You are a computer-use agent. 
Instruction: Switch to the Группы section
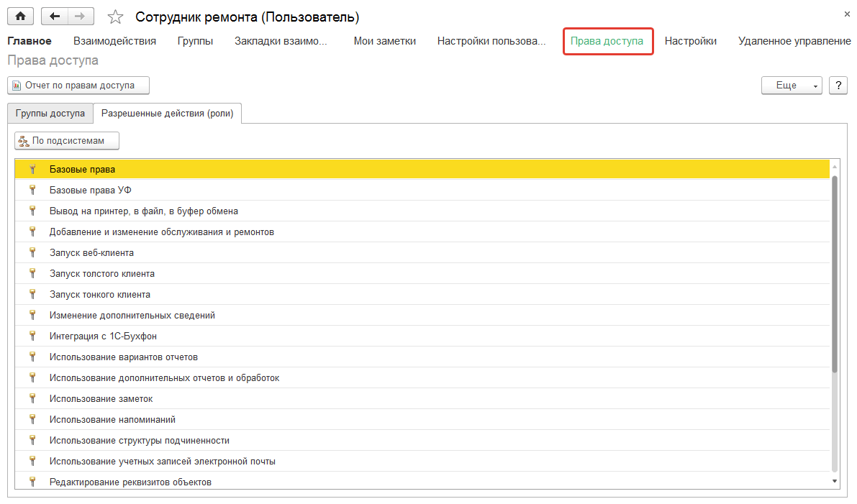coord(195,41)
